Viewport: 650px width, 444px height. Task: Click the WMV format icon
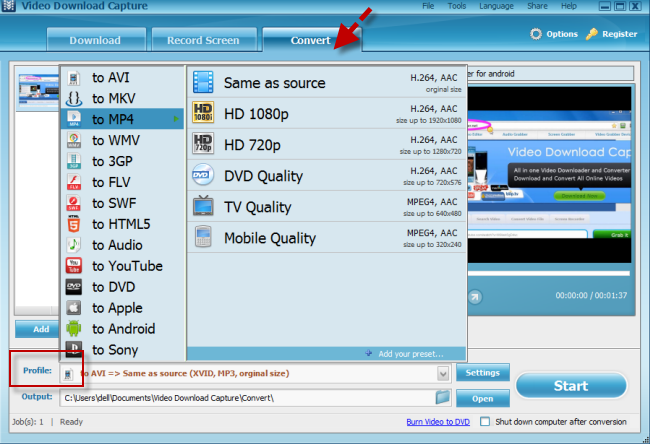74,141
